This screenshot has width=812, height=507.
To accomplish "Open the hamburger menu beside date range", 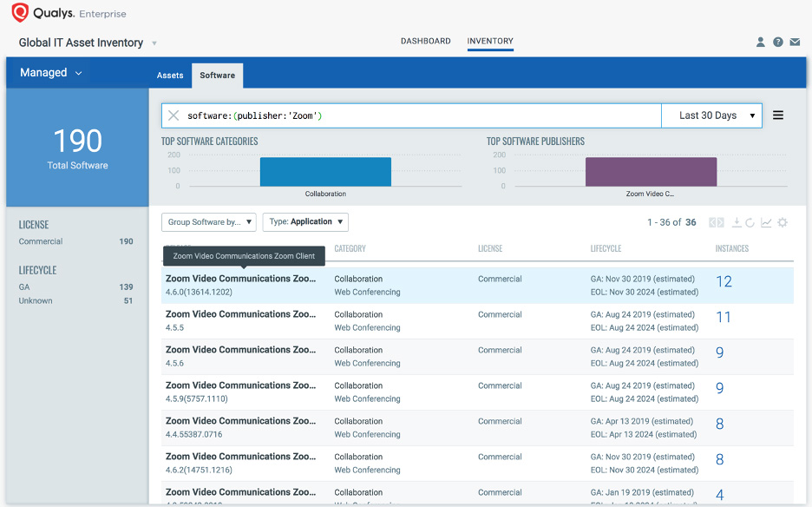I will tap(778, 115).
